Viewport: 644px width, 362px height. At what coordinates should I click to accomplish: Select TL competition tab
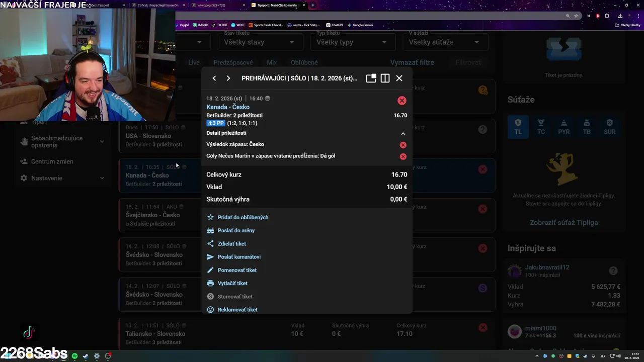518,127
